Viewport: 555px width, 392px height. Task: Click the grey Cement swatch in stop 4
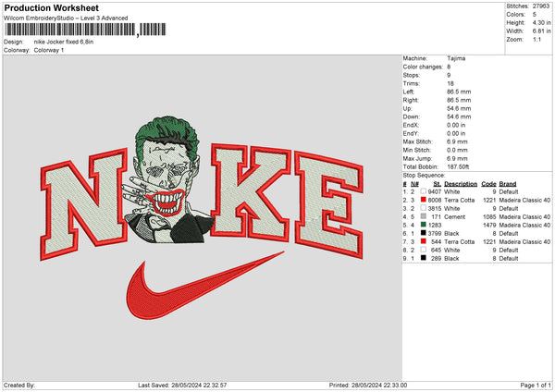point(423,216)
